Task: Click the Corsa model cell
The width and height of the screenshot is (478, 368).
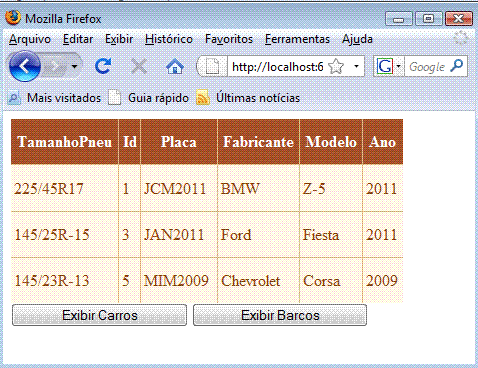Action: pos(331,281)
